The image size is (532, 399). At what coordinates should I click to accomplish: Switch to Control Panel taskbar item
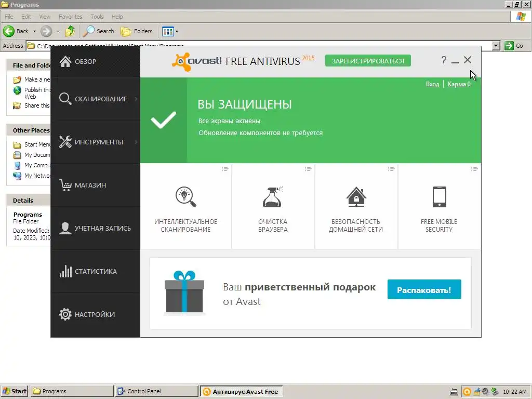tap(156, 391)
